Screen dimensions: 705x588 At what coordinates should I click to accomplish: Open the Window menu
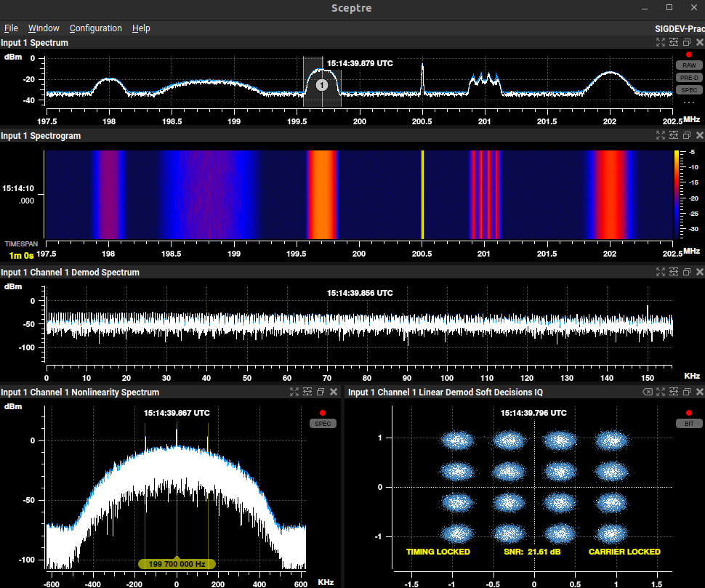(x=44, y=28)
